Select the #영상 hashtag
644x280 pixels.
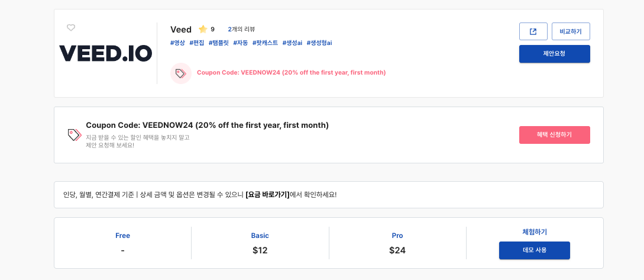pyautogui.click(x=177, y=43)
